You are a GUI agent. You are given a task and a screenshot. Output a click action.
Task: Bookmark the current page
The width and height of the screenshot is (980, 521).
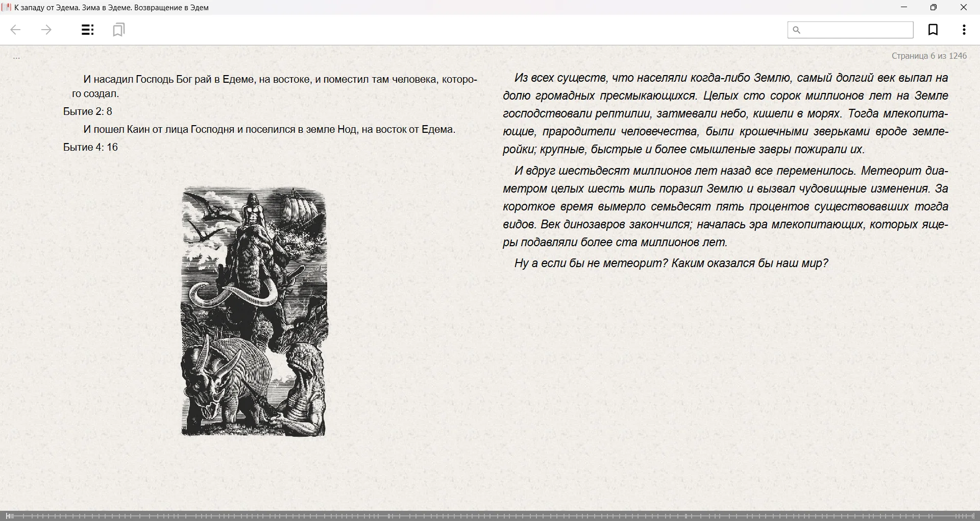[x=933, y=30]
